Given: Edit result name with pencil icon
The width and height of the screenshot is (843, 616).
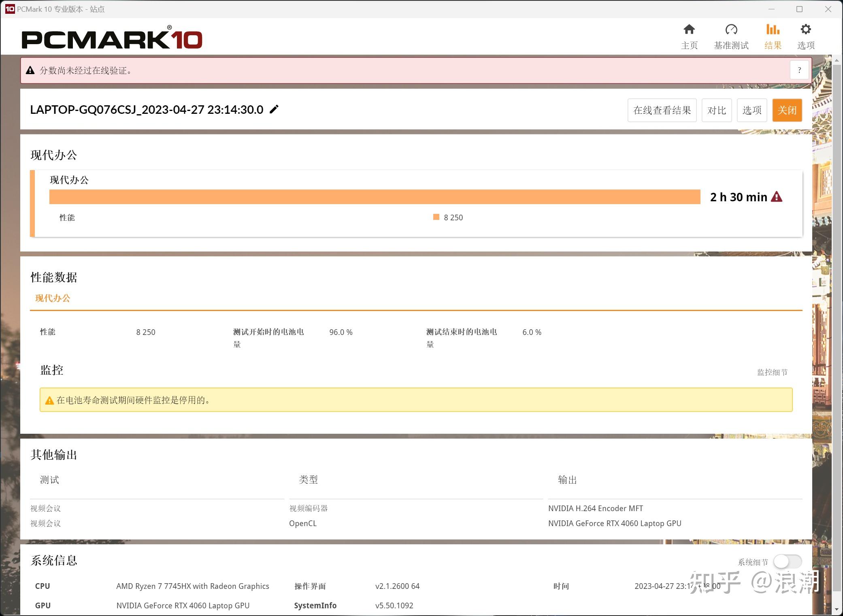Looking at the screenshot, I should [274, 109].
